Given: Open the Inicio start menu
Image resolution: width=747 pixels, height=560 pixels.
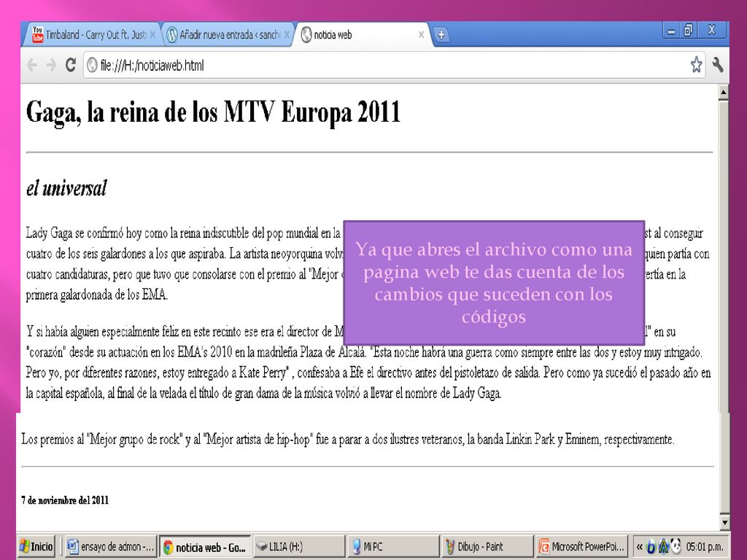Looking at the screenshot, I should [x=36, y=547].
